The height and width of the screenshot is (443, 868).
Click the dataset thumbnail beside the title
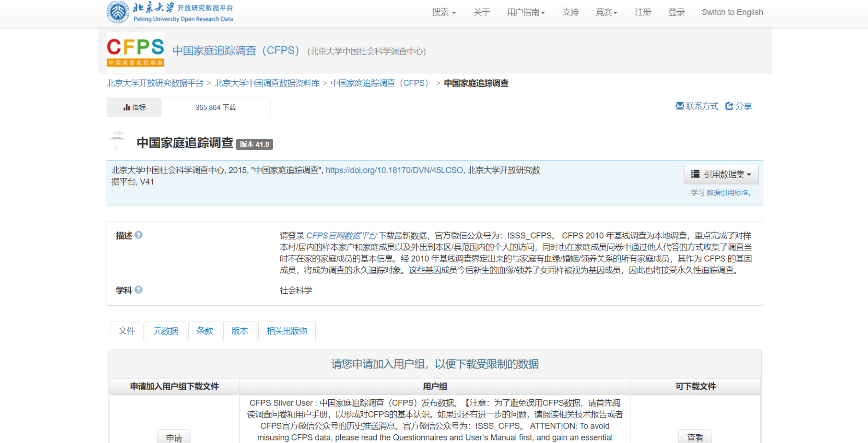[x=117, y=139]
